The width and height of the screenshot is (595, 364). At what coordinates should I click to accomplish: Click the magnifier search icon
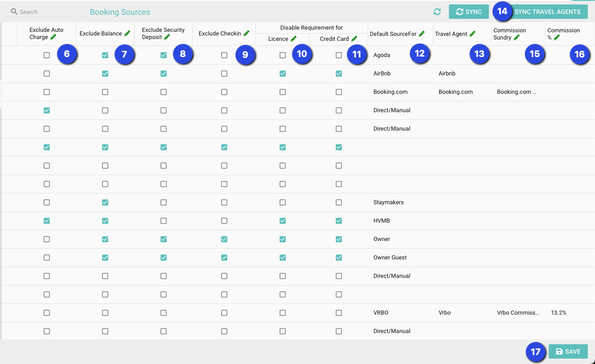tap(14, 12)
